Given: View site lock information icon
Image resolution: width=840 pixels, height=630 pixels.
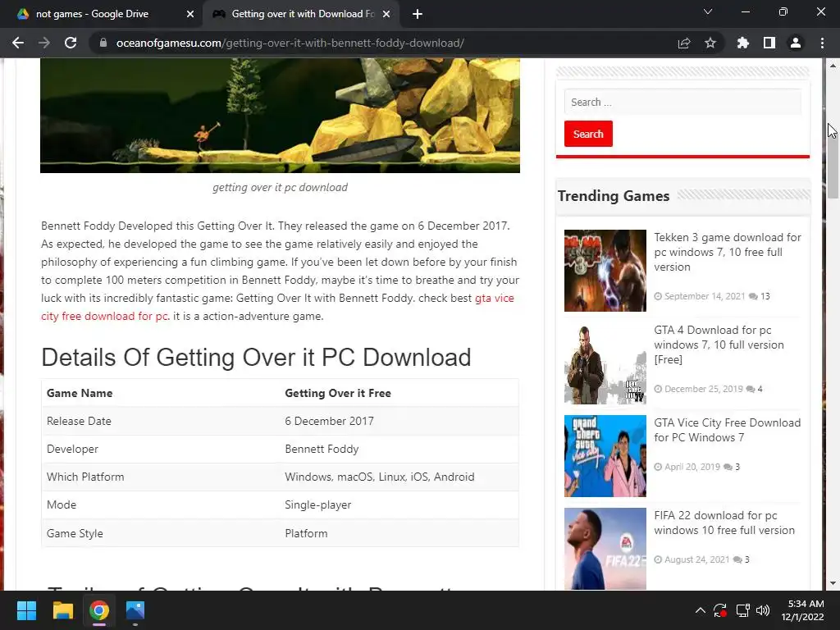Looking at the screenshot, I should [103, 43].
